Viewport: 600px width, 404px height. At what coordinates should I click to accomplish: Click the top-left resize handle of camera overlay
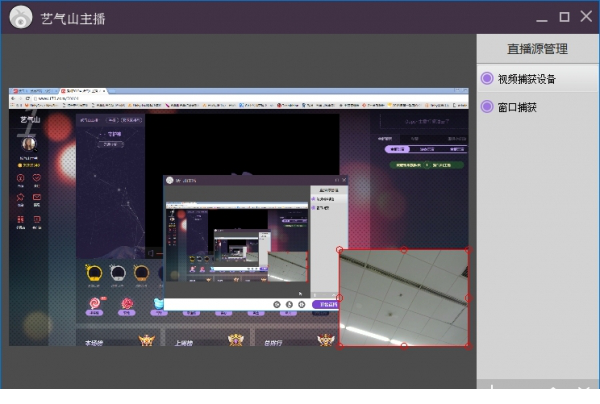(x=340, y=250)
